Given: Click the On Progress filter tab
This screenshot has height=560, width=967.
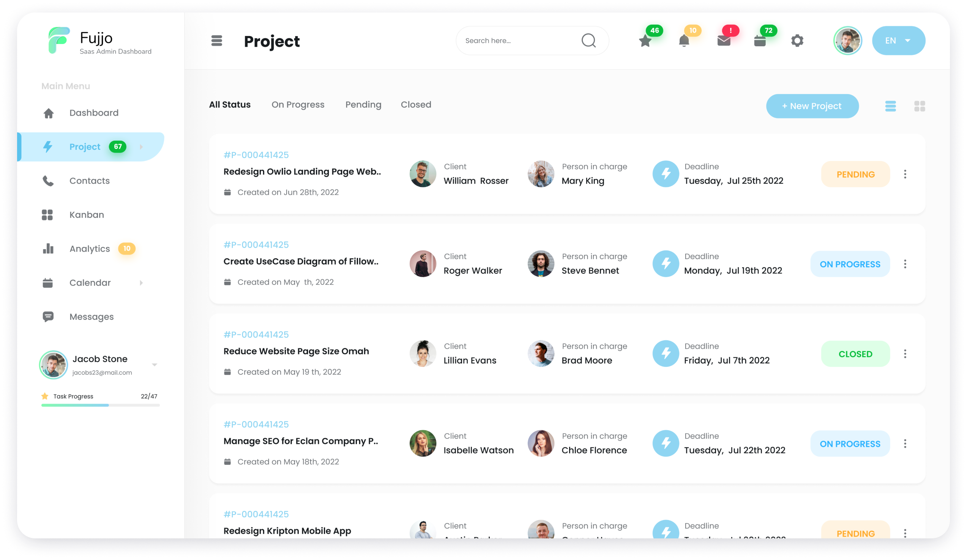Looking at the screenshot, I should point(297,104).
